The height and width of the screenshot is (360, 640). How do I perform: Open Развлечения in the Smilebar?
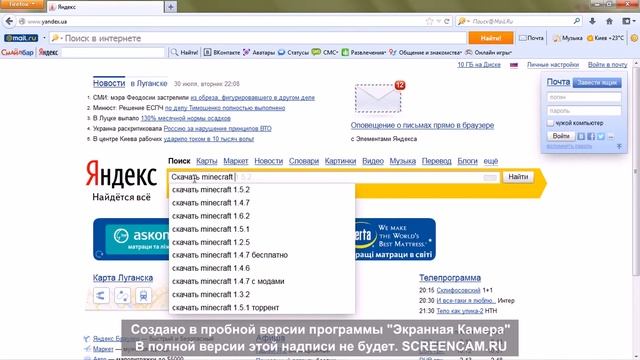pyautogui.click(x=364, y=52)
